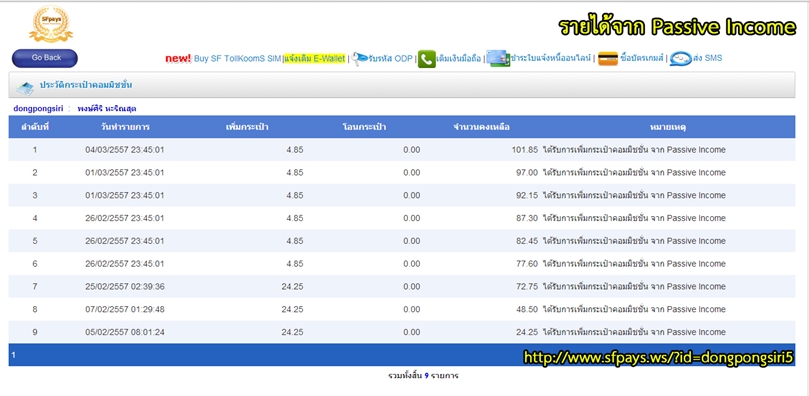Click the เพิ่มกระเป๋า column header
The image size is (809, 396).
[247, 127]
